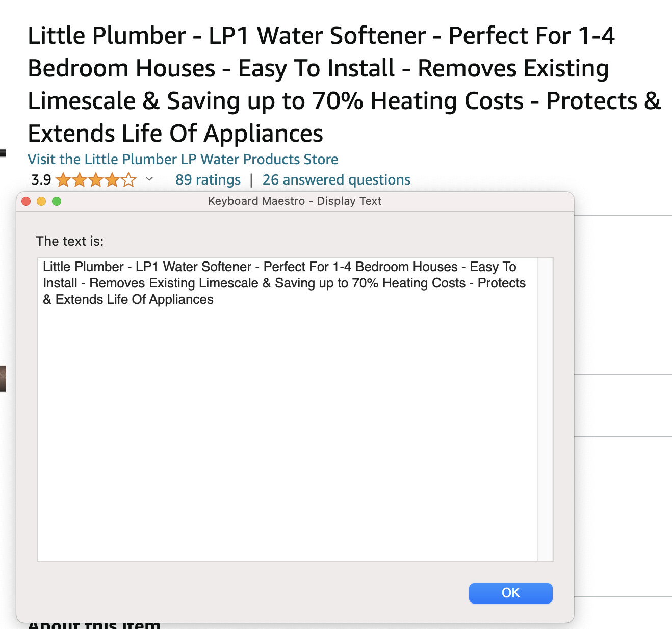
Task: Zoom the Keyboard Maestro window with green button
Action: (x=57, y=201)
